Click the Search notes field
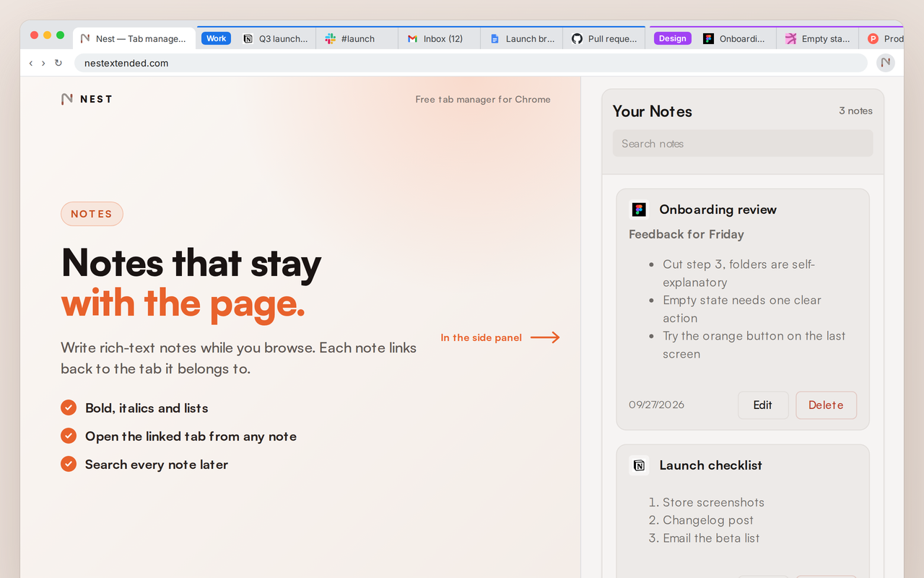This screenshot has width=924, height=578. (743, 143)
